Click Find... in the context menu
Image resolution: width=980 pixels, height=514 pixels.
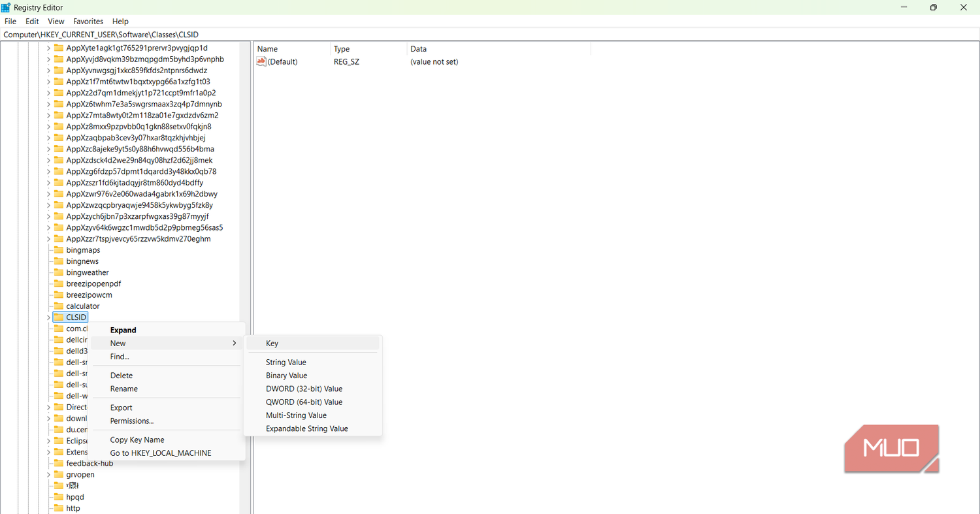167,357
